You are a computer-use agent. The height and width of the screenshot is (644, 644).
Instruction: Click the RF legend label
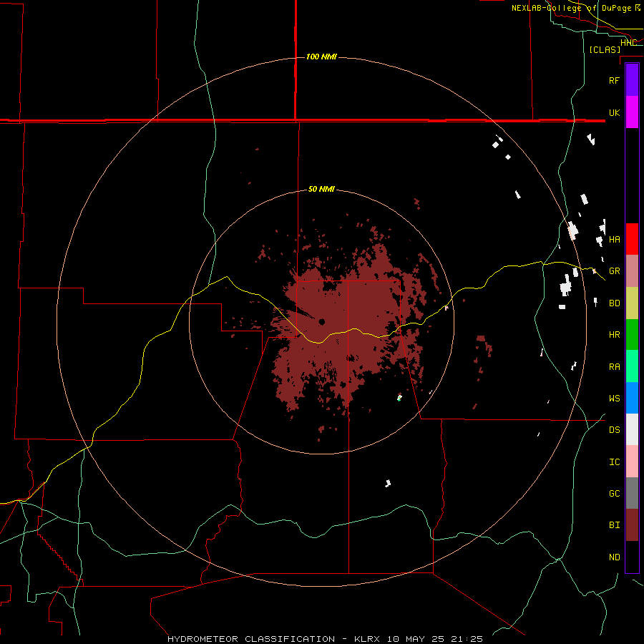point(614,80)
